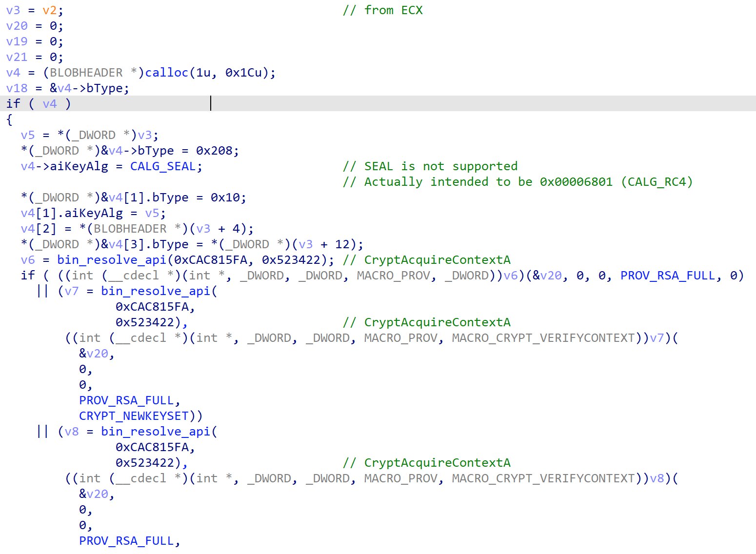The width and height of the screenshot is (756, 554).
Task: Click the 'v20 = 0;' statement
Action: point(35,26)
